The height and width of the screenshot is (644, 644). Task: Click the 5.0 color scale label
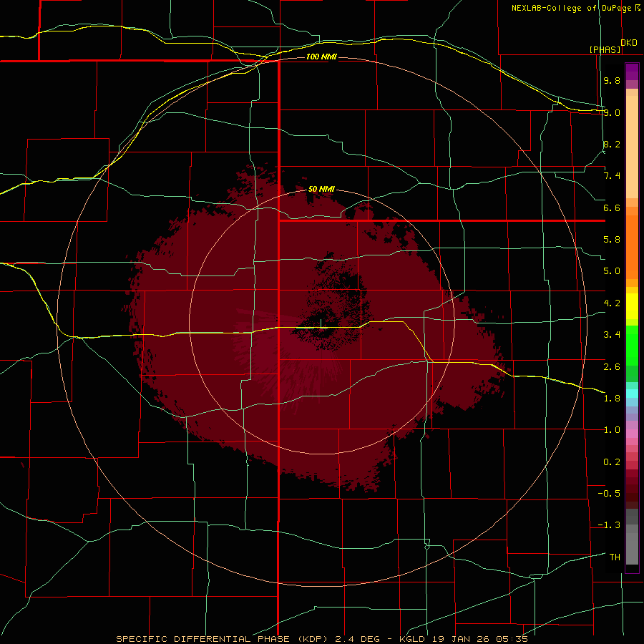click(x=612, y=271)
